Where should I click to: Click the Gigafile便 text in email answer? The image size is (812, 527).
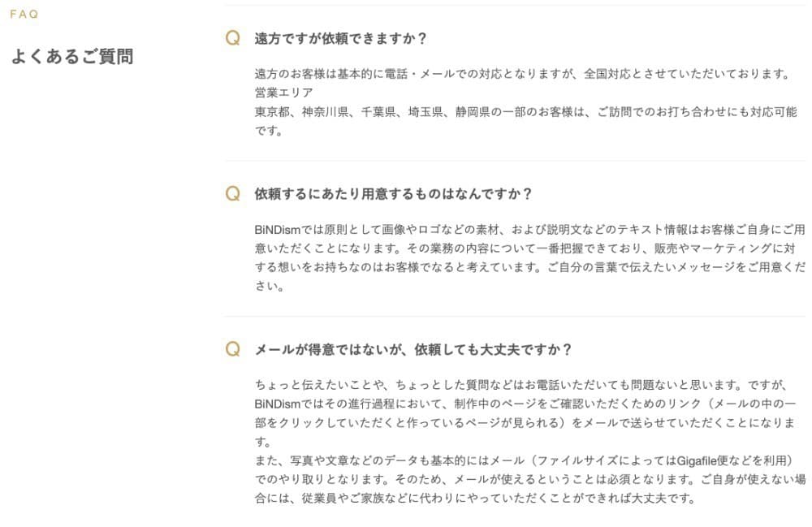(x=702, y=460)
